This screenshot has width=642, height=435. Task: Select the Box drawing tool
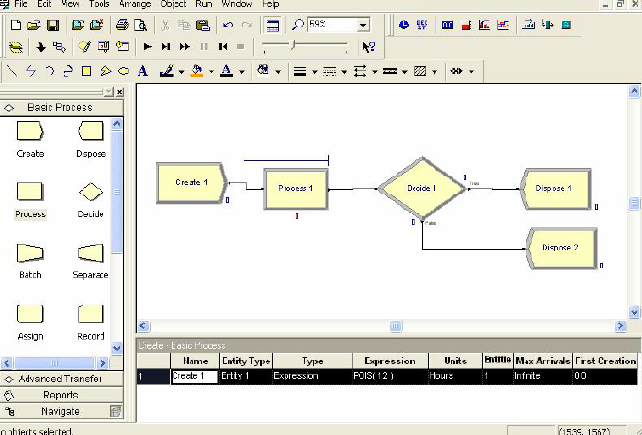(x=86, y=71)
